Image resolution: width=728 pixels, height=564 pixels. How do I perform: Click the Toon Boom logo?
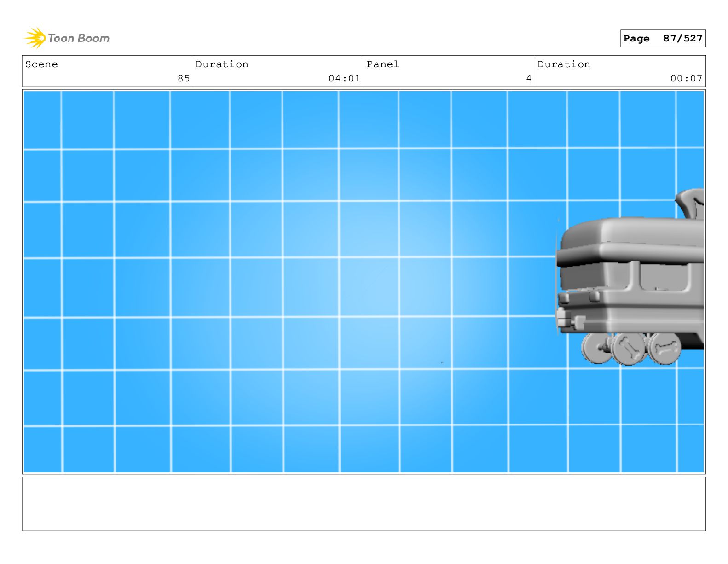(67, 38)
